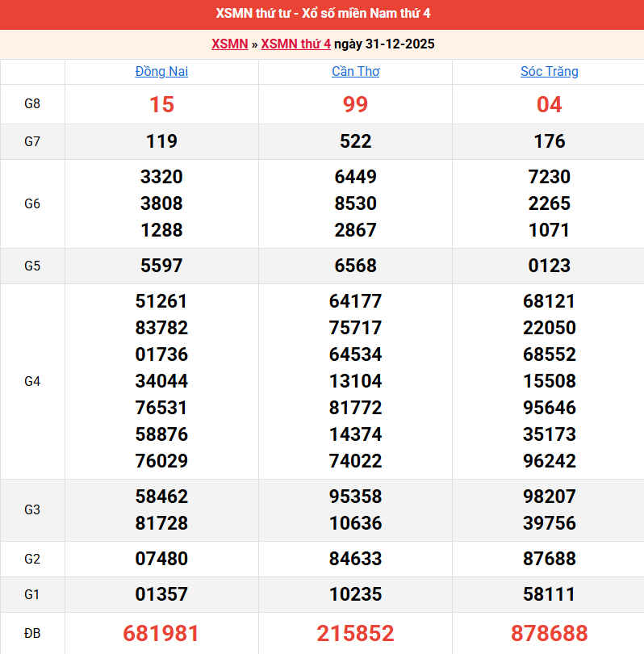
Task: Select red G8 number 15 for Đồng Nai
Action: tap(161, 105)
